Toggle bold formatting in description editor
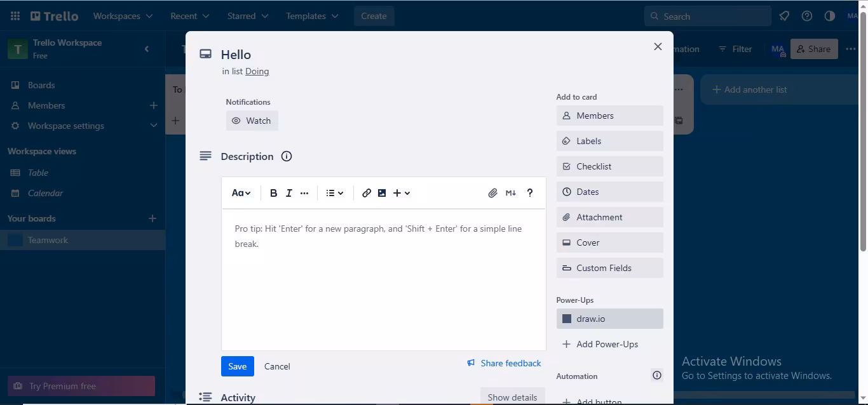This screenshot has width=868, height=405. pos(273,193)
